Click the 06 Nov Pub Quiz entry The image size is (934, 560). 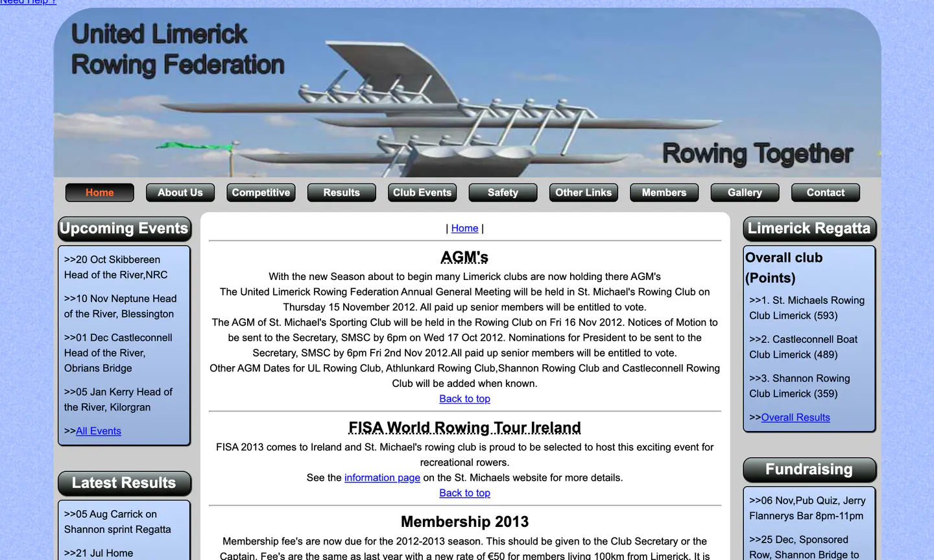click(807, 508)
